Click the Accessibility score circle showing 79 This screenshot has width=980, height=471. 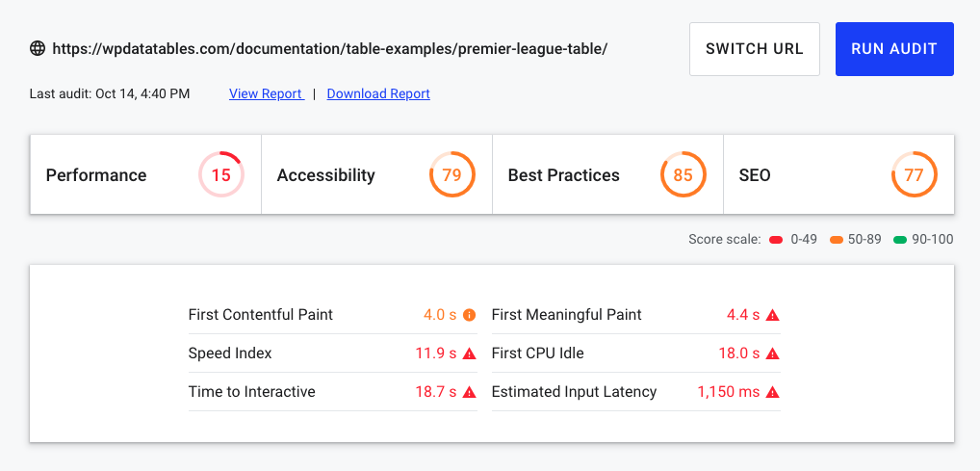click(452, 175)
